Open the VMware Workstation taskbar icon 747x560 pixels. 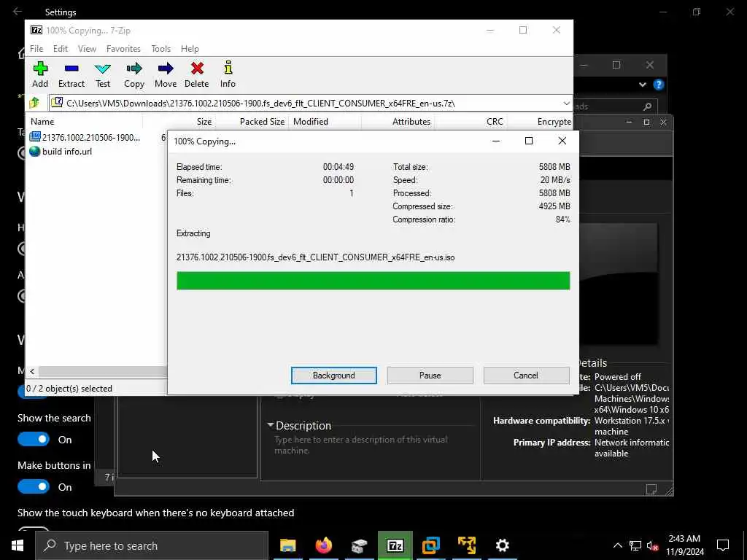430,545
